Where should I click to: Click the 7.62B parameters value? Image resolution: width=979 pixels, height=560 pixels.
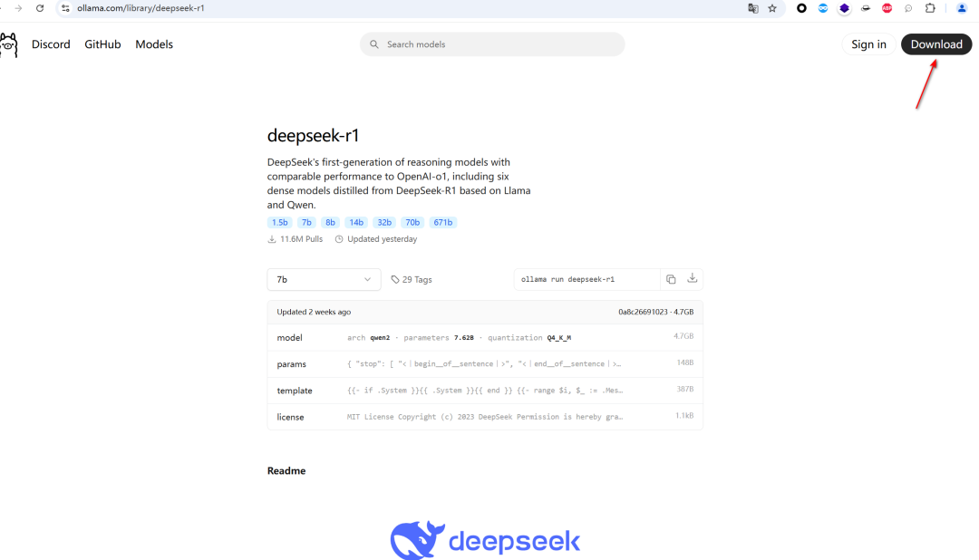point(464,338)
